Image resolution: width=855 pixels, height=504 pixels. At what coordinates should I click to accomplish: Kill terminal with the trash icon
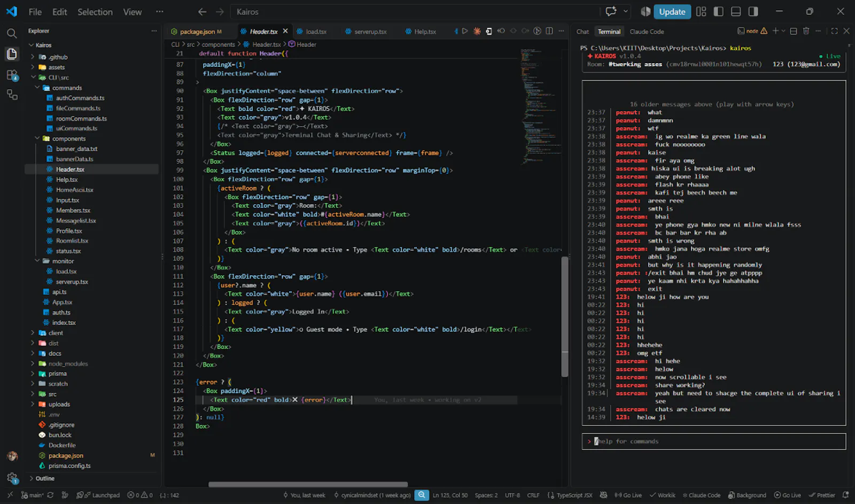pyautogui.click(x=806, y=31)
